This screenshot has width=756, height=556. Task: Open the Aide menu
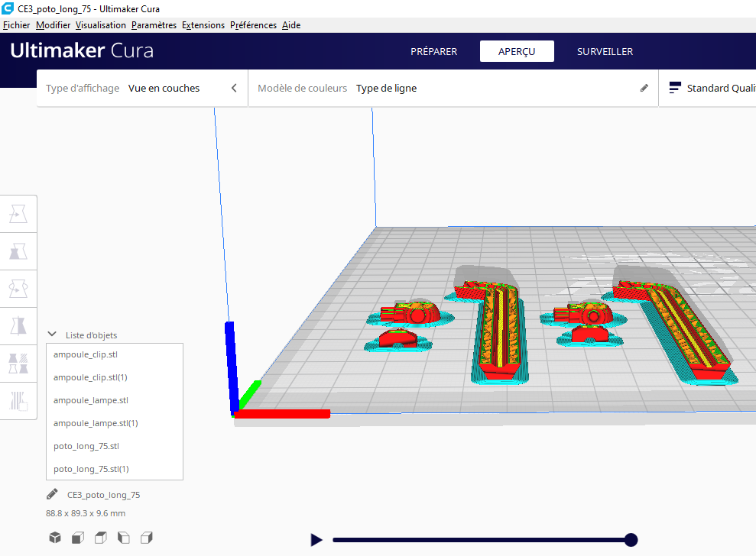(291, 25)
